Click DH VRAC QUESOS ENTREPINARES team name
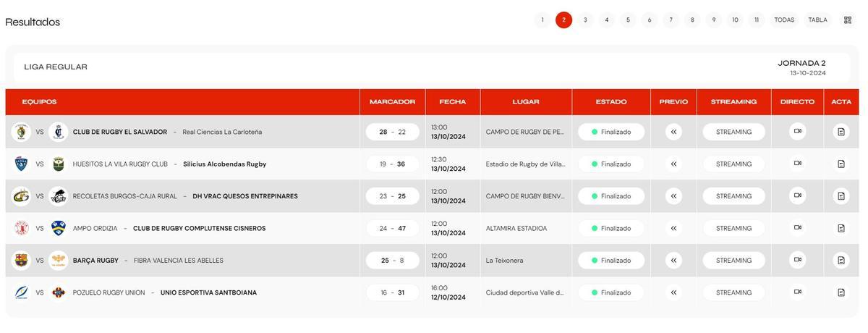Image resolution: width=868 pixels, height=333 pixels. click(x=245, y=196)
